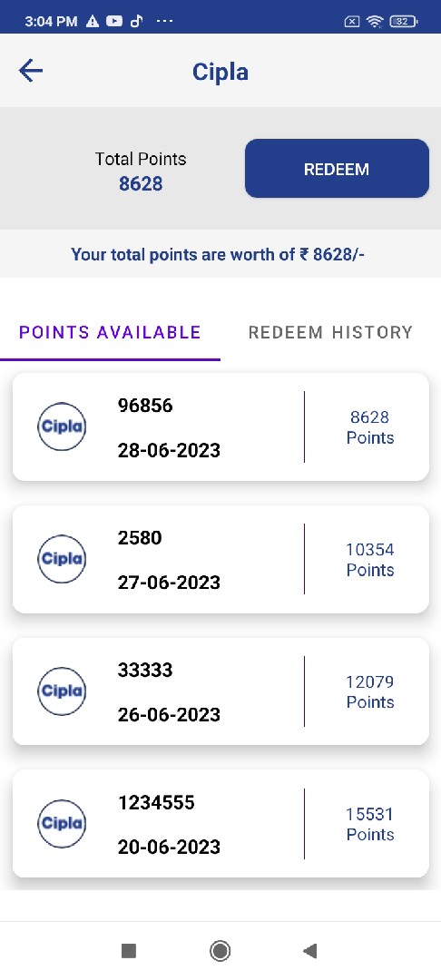Tap the back arrow icon
Screen dimensions: 441x980
31,71
